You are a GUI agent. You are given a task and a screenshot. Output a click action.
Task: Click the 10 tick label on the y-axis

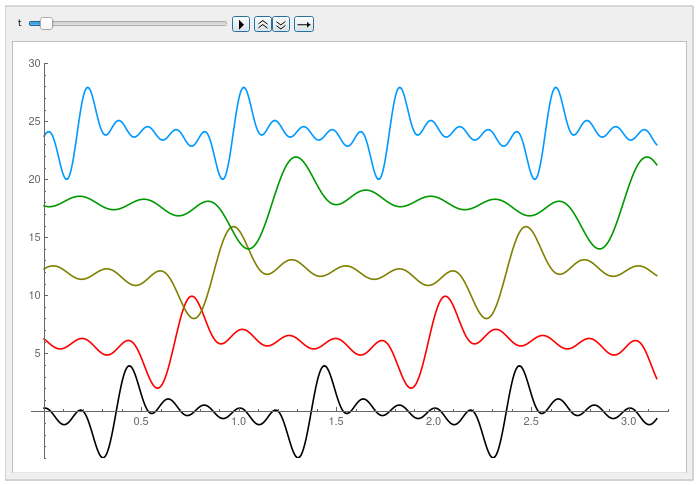pos(34,295)
